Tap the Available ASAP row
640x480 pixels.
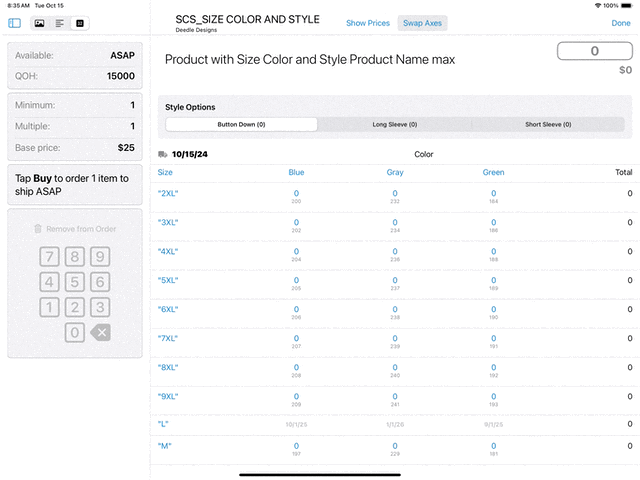click(75, 56)
